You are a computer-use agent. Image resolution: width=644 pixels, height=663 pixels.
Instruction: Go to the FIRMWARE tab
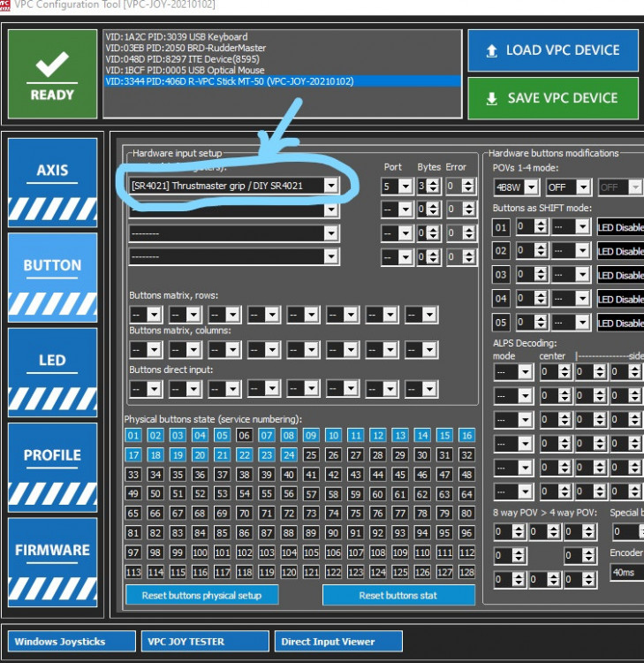pos(52,550)
